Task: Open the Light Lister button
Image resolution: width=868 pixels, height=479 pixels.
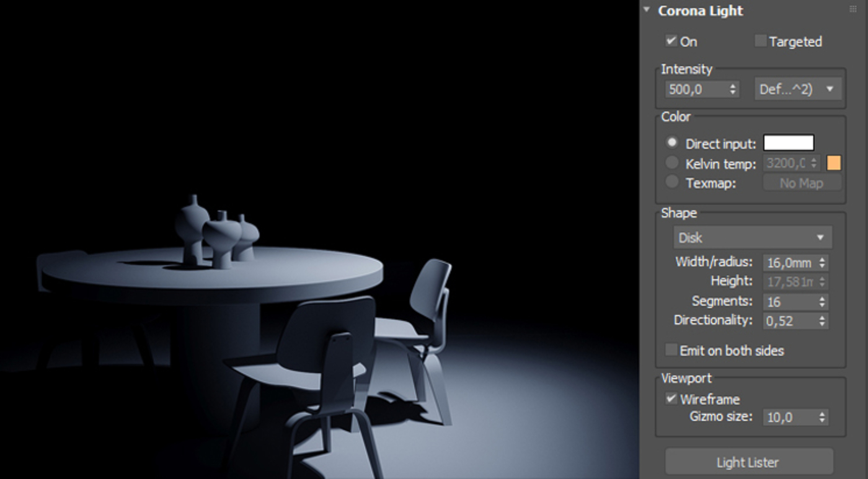Action: click(749, 462)
